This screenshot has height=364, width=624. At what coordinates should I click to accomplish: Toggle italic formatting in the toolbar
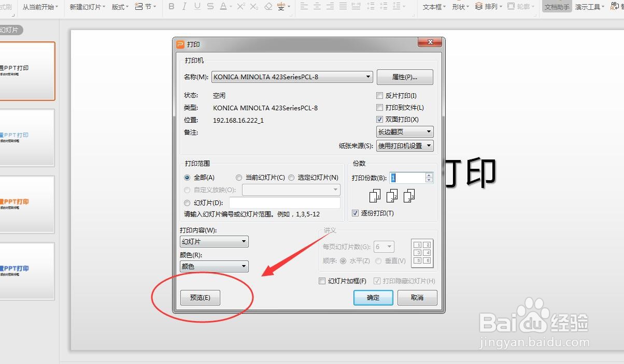(185, 7)
